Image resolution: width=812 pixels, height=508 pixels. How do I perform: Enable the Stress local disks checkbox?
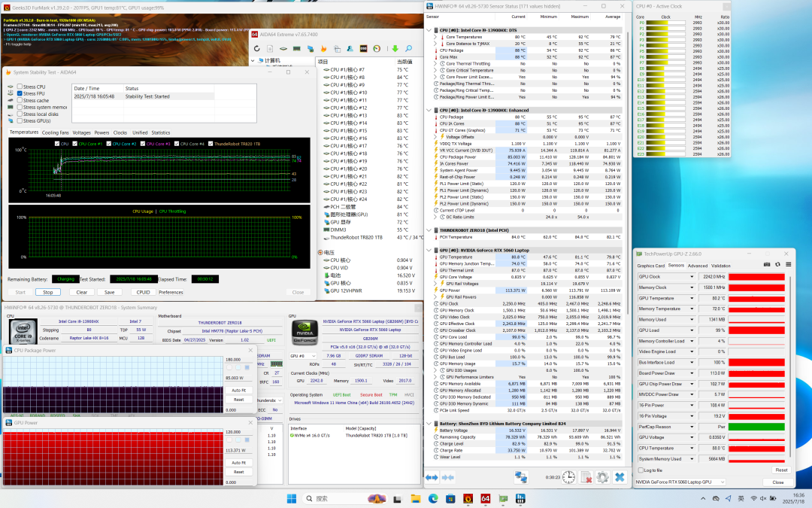click(20, 114)
